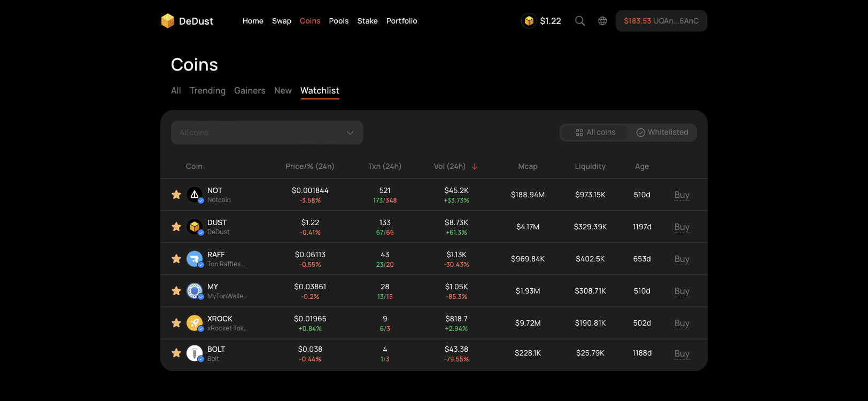Click the DeDust logo icon
Viewport: 868px width, 401px height.
[x=168, y=21]
